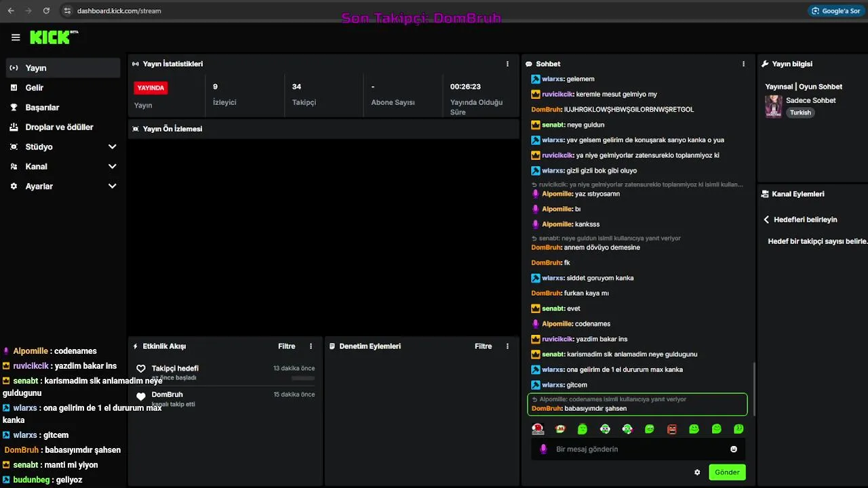Click icon beside Kanal Eylemleri title
The width and height of the screenshot is (868, 488).
tap(765, 194)
